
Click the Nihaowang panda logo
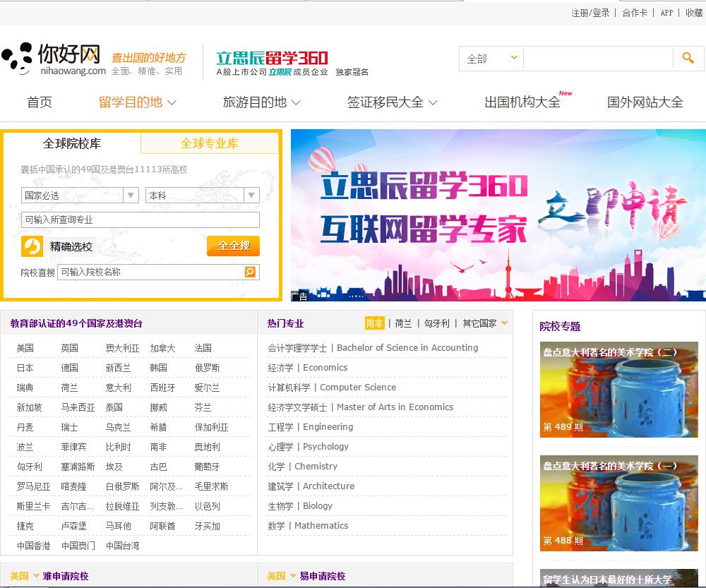(x=54, y=59)
